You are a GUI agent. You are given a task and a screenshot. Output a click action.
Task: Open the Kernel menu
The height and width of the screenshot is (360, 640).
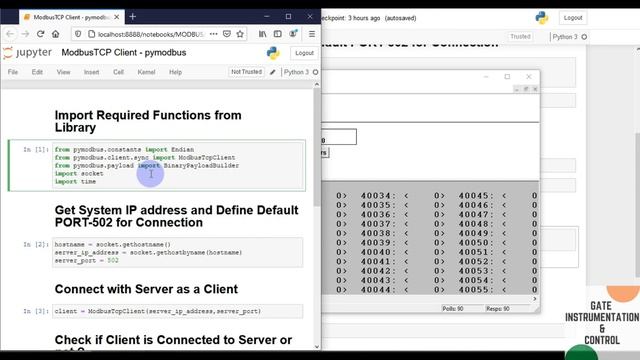click(x=146, y=72)
